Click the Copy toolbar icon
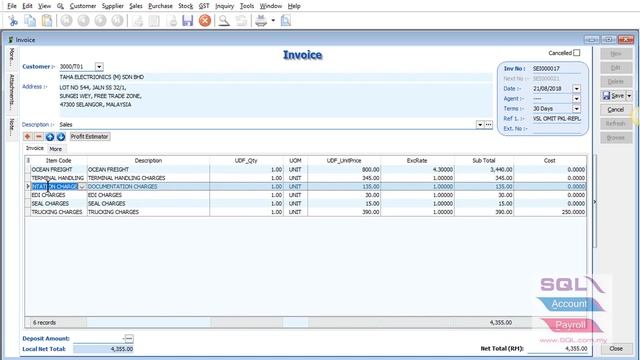Image resolution: width=640 pixels, height=360 pixels. pos(30,20)
